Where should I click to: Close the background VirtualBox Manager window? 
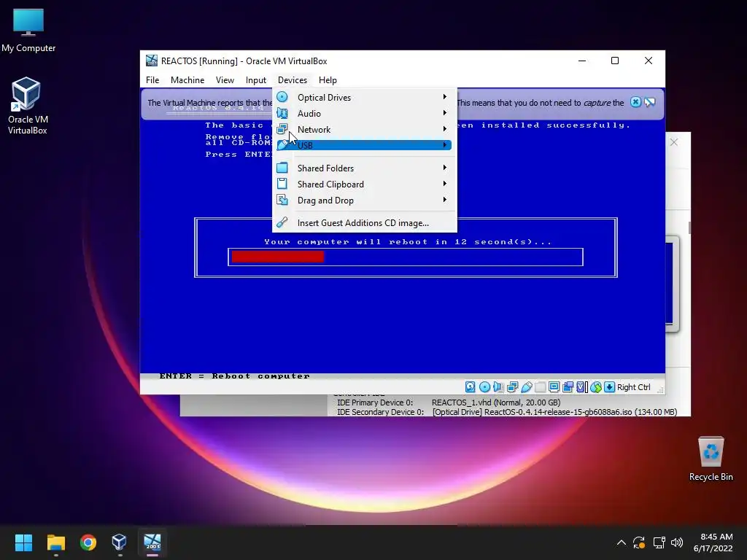point(673,142)
